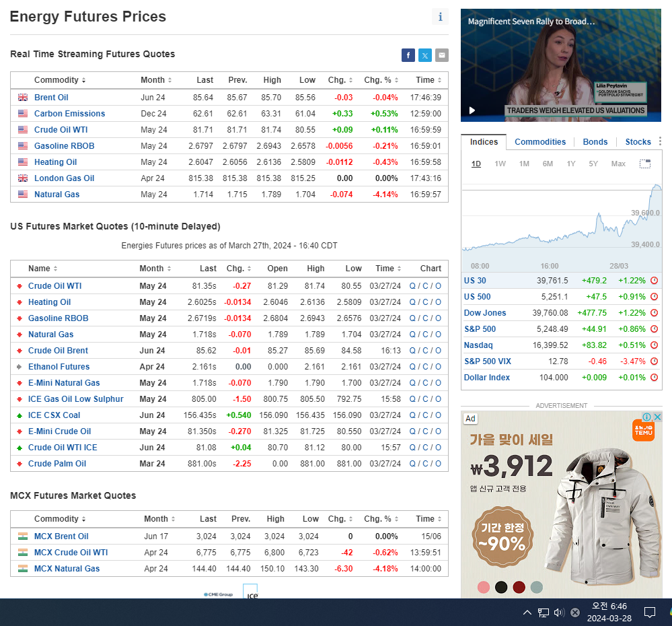Click the clock icon in US 500 row
The height and width of the screenshot is (626, 672).
(x=654, y=297)
